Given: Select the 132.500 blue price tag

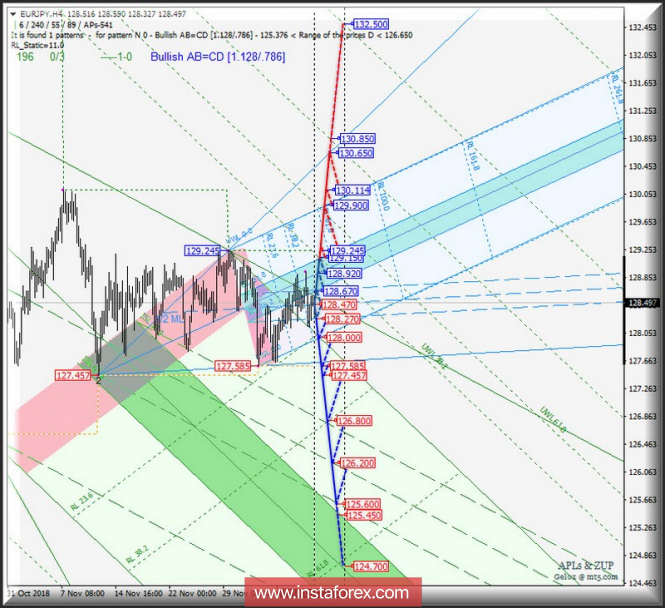Looking at the screenshot, I should pyautogui.click(x=371, y=24).
